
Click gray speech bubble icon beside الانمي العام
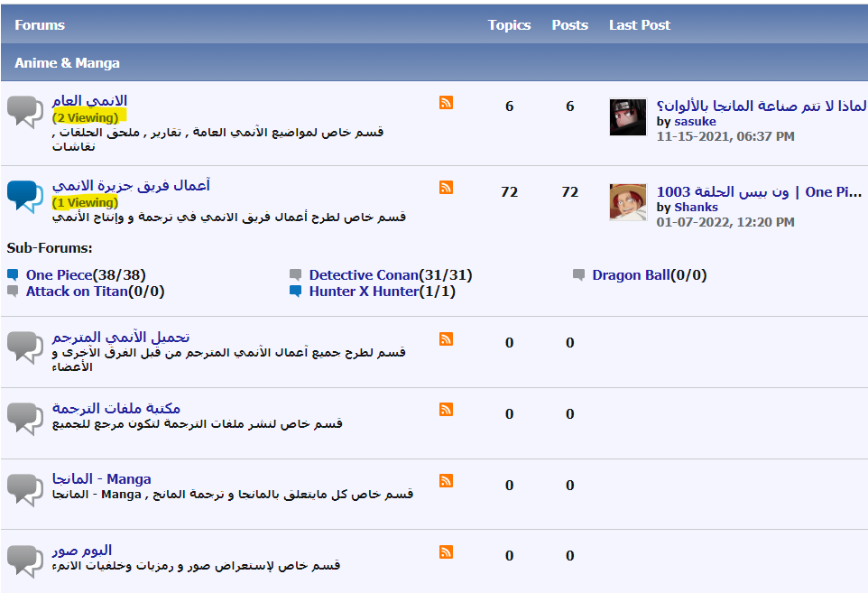(x=25, y=111)
